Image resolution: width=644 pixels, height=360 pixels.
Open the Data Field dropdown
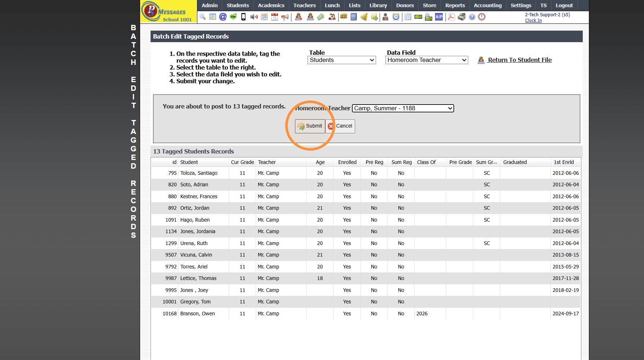tap(427, 60)
